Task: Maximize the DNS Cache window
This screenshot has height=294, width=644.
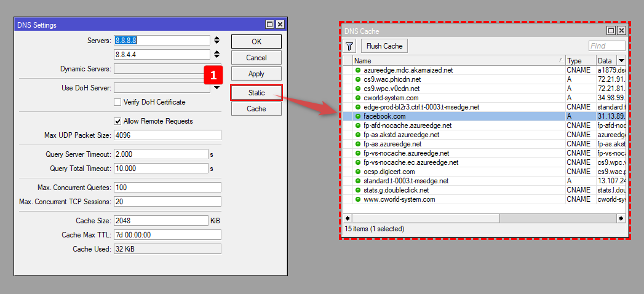Action: click(x=611, y=30)
